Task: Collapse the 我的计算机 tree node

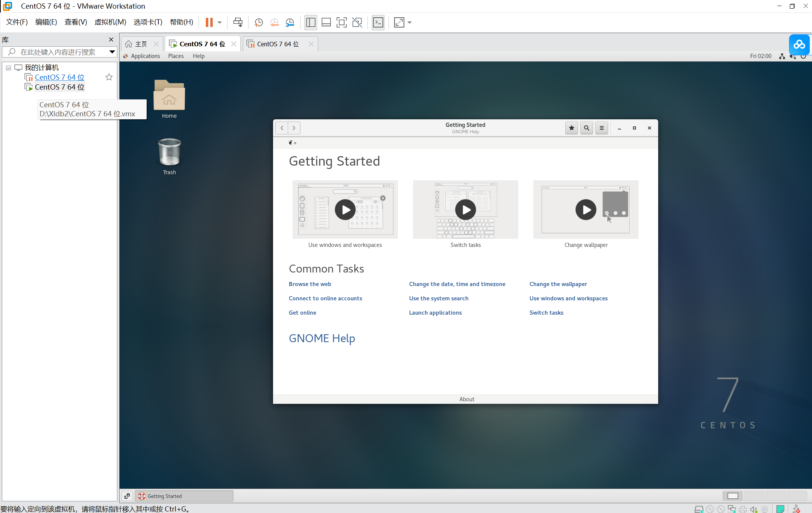Action: pos(8,68)
